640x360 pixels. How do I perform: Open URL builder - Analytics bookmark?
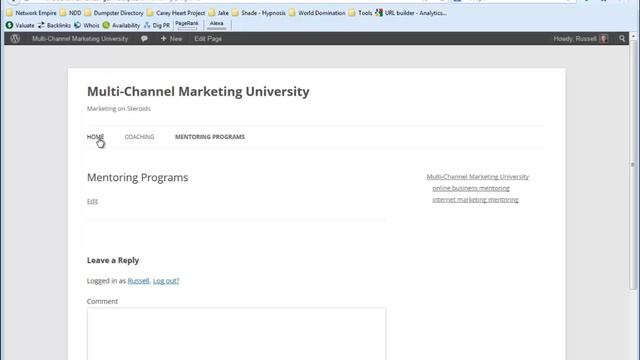point(411,13)
